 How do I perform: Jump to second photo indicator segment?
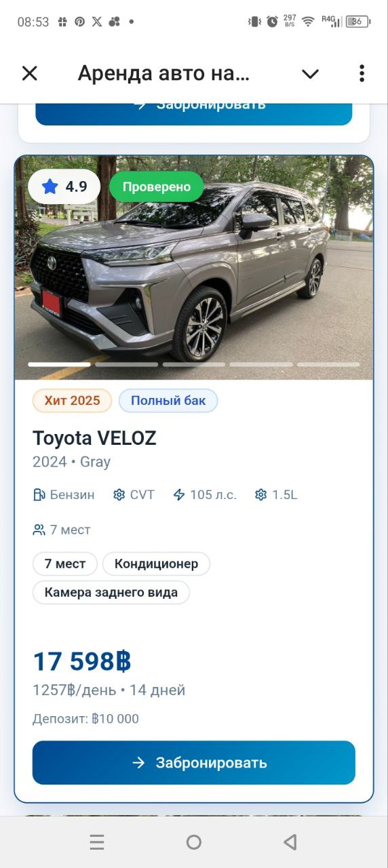pyautogui.click(x=126, y=364)
